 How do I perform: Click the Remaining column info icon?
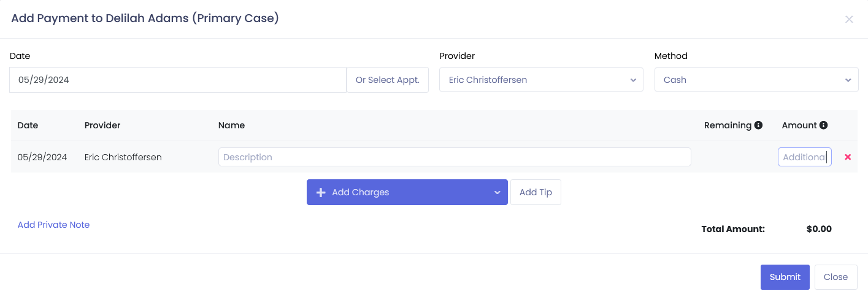[758, 125]
